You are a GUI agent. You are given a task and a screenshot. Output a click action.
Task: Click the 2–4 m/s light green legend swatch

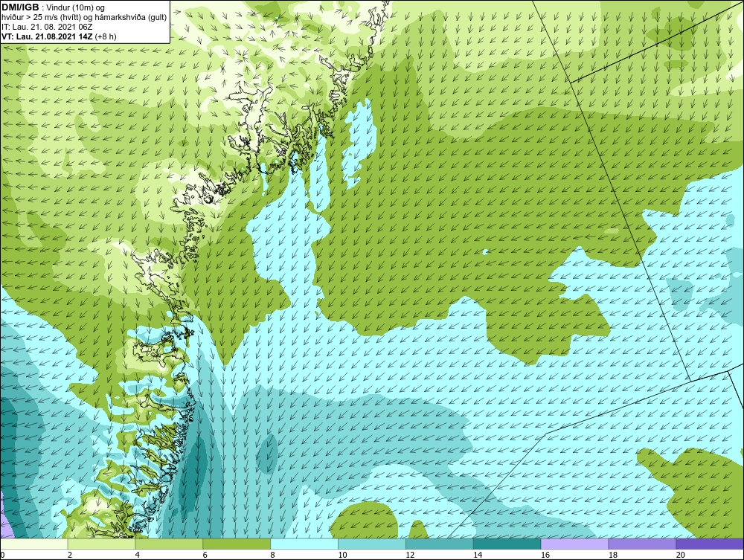(x=101, y=544)
